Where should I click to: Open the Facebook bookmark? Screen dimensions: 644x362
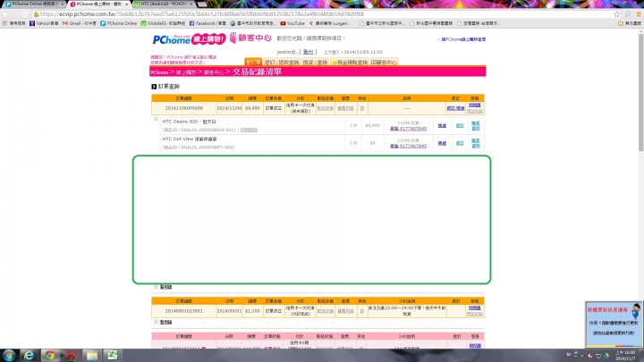tap(208, 23)
